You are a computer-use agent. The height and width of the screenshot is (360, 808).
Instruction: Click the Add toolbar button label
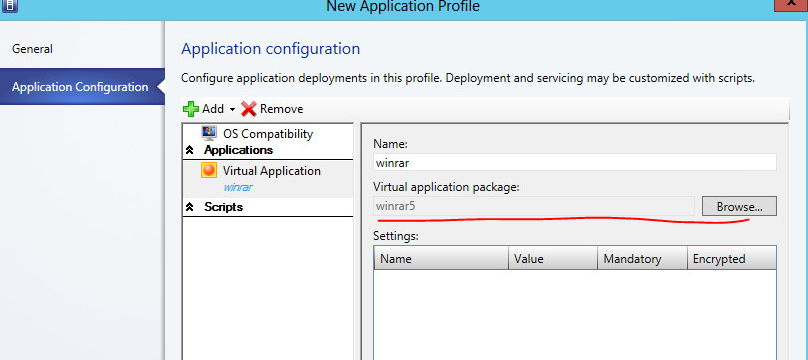213,109
